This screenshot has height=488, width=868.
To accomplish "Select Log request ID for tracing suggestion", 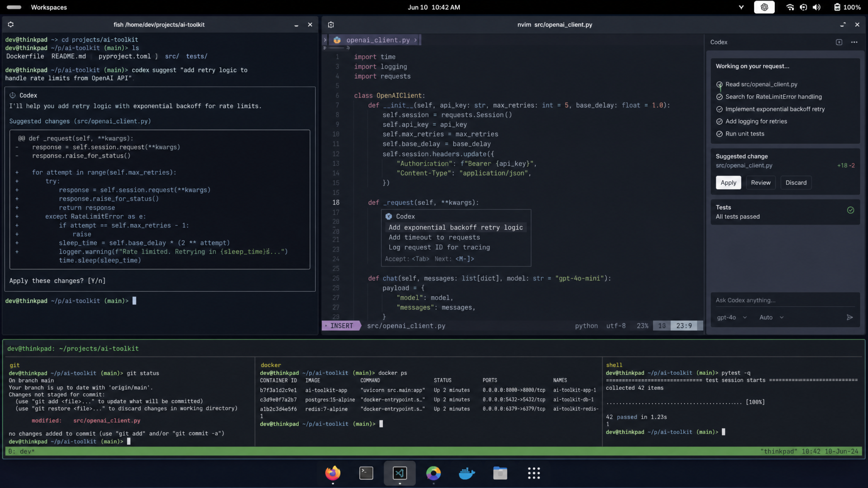I will (439, 247).
